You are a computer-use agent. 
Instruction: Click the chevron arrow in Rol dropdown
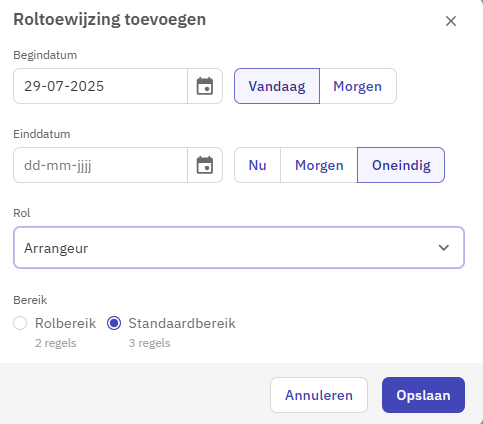444,248
